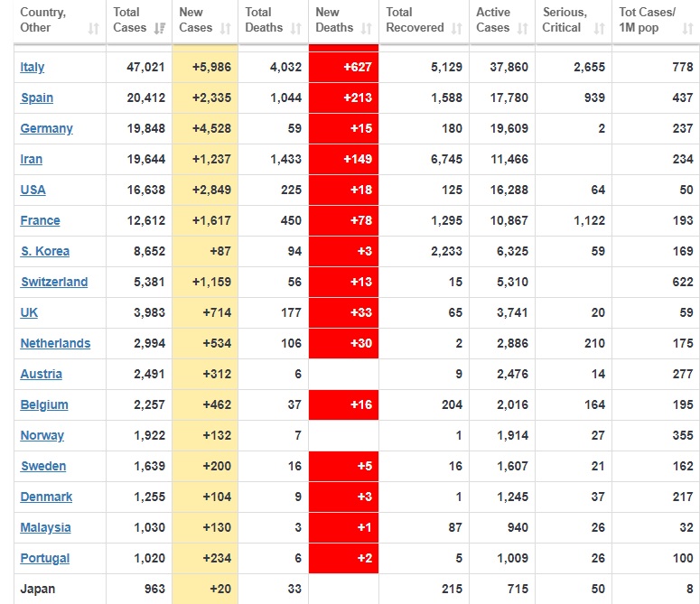Image resolution: width=700 pixels, height=604 pixels.
Task: Open the Netherlands country link
Action: (x=56, y=343)
